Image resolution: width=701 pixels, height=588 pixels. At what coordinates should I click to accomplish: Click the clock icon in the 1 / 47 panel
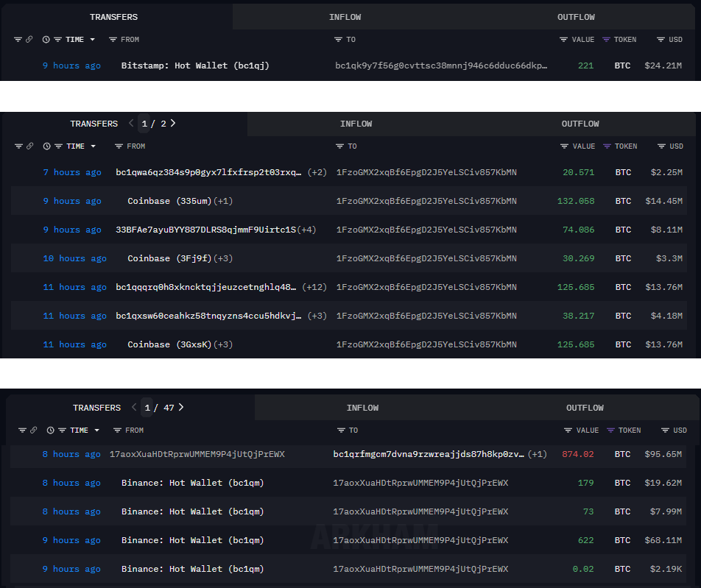click(51, 431)
